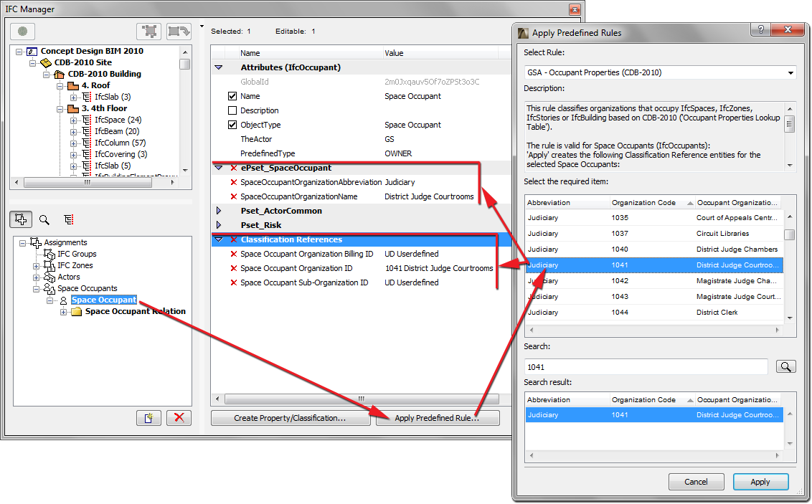Click the PredefinedType OWNER value
Viewport: 812px width, 504px height.
(x=398, y=153)
